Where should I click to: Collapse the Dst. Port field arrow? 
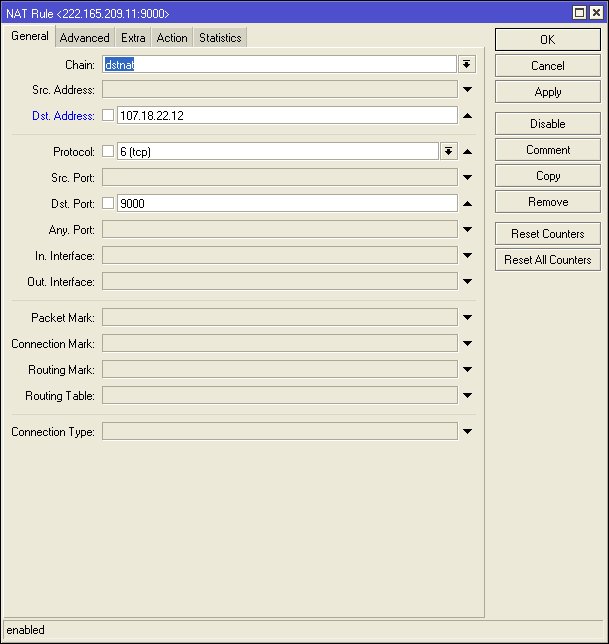click(467, 204)
